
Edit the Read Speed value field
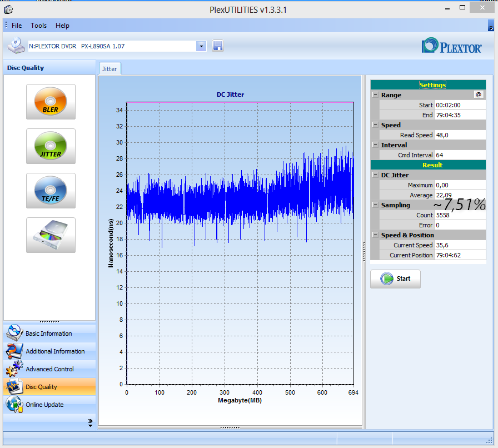[x=460, y=135]
